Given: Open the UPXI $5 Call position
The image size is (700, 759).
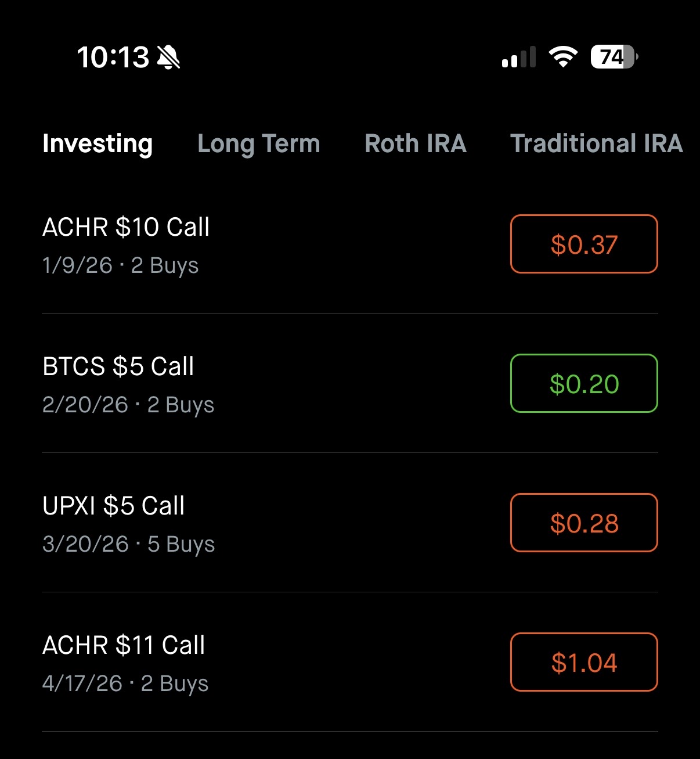Looking at the screenshot, I should 114,506.
